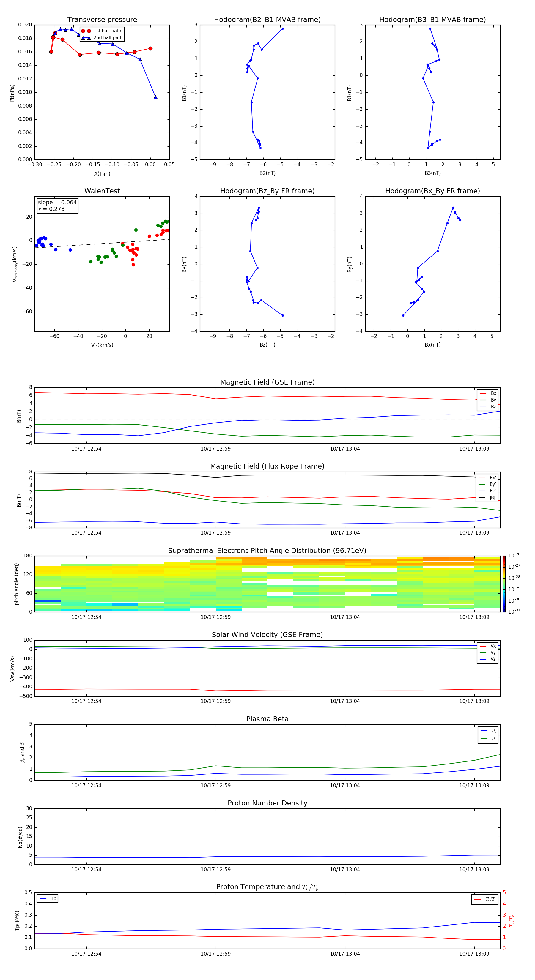
Task: Click the Vz entry in velocity legend
Action: tap(488, 659)
